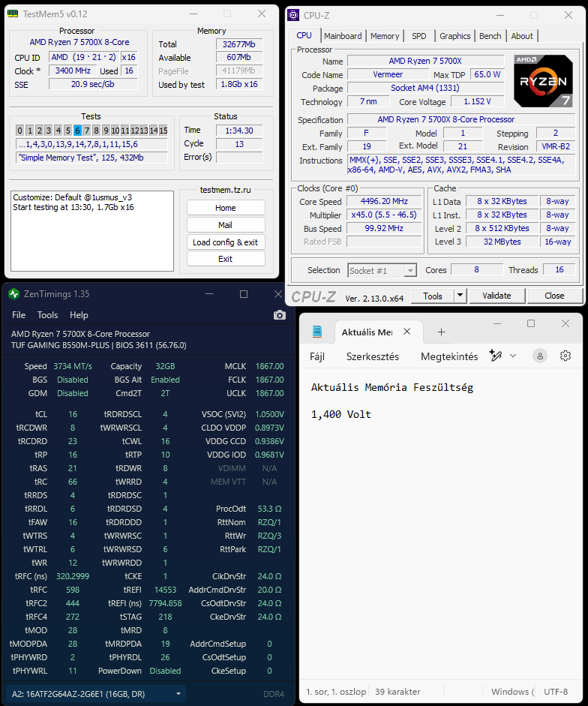The width and height of the screenshot is (588, 706).
Task: Click the UTF-8 encoding status in Notepad
Action: 556,692
